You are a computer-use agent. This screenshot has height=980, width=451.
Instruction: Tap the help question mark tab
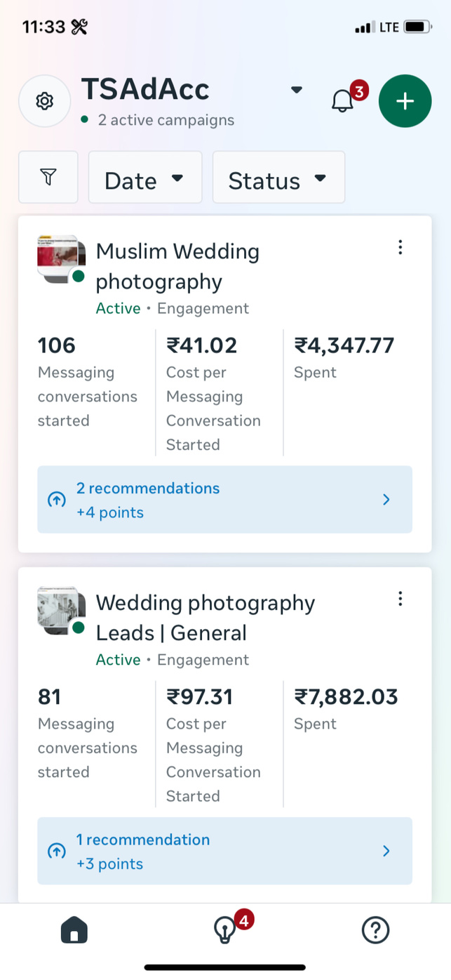tap(375, 930)
